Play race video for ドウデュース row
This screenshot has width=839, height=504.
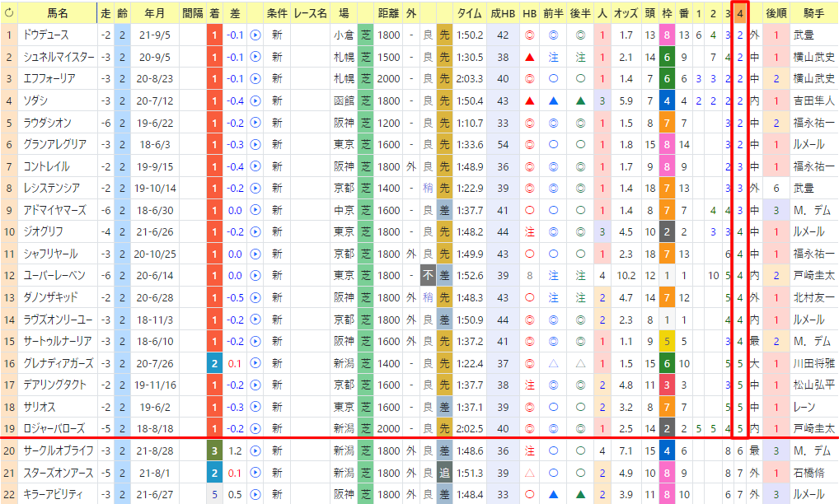(x=255, y=35)
